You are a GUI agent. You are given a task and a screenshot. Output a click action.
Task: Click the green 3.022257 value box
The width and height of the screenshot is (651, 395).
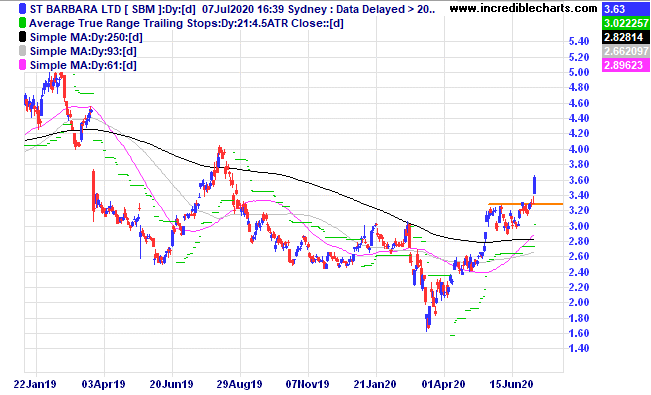pos(626,23)
